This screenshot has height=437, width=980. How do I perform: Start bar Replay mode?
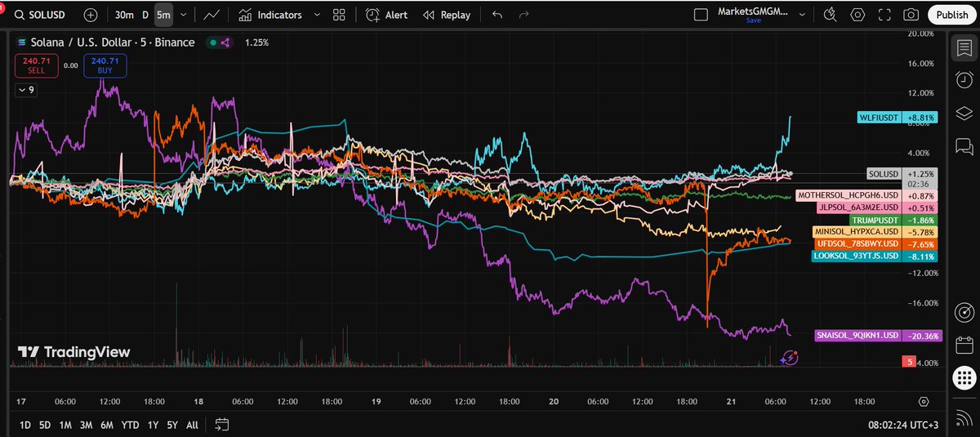pyautogui.click(x=446, y=15)
